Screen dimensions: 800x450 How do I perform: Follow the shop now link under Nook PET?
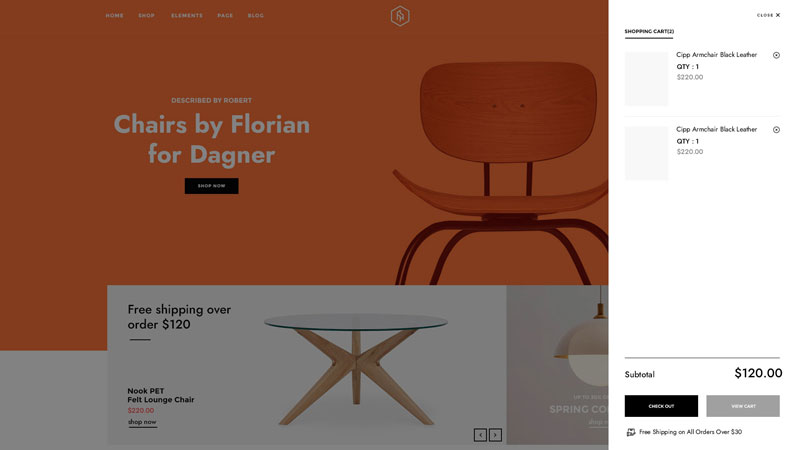click(142, 422)
